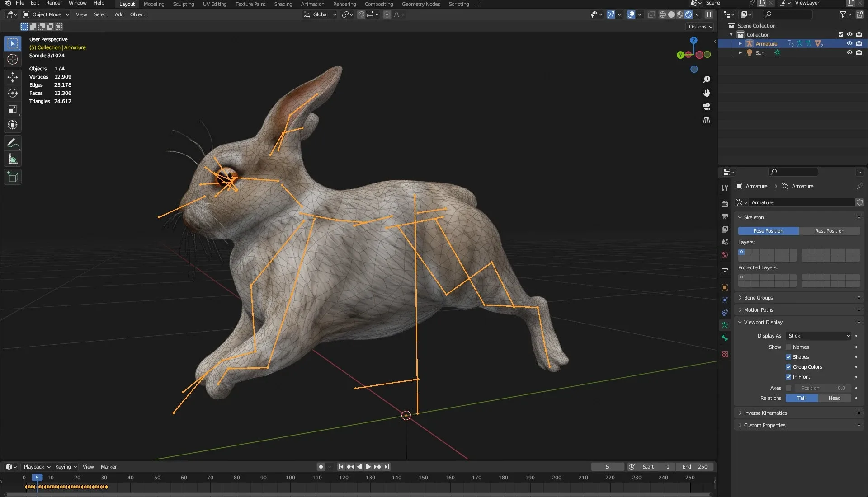Hide the Sun object in the viewport

(849, 52)
